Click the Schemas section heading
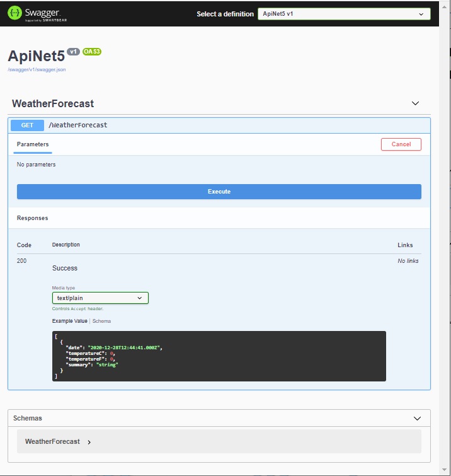Image resolution: width=451 pixels, height=476 pixels. [x=28, y=418]
